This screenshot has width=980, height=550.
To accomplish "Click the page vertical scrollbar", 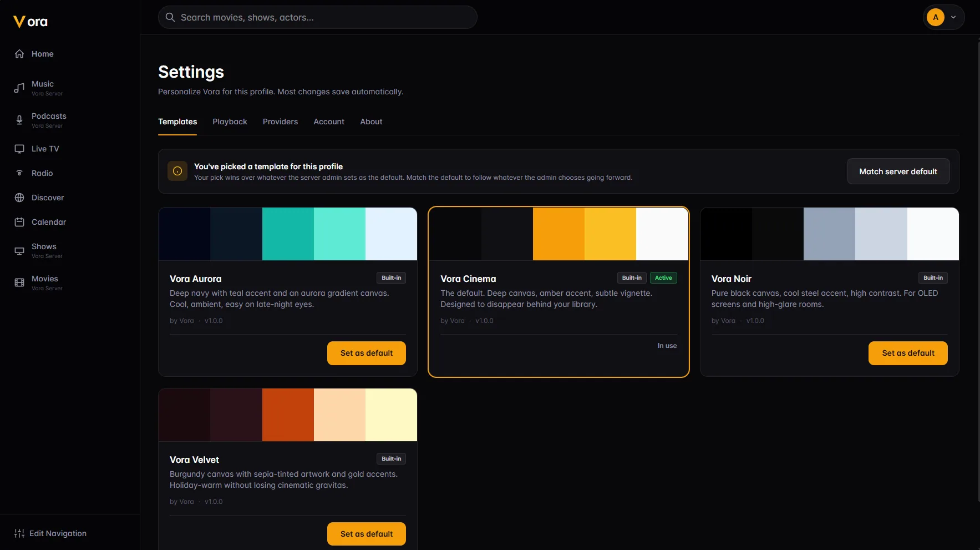I will (978, 272).
